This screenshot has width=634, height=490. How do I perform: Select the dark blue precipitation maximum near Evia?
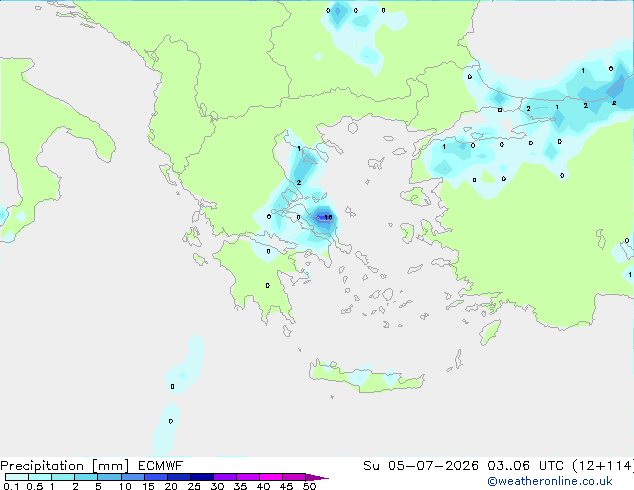point(322,217)
